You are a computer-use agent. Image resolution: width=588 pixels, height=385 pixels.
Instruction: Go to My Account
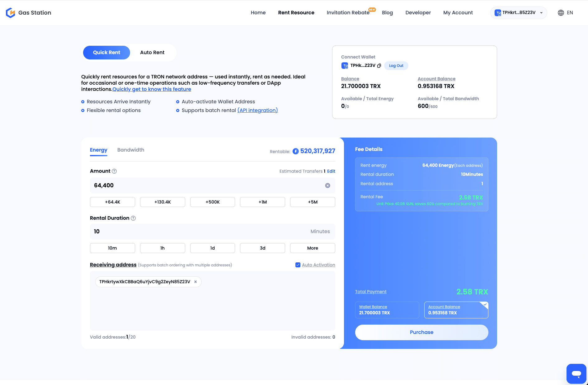(458, 13)
